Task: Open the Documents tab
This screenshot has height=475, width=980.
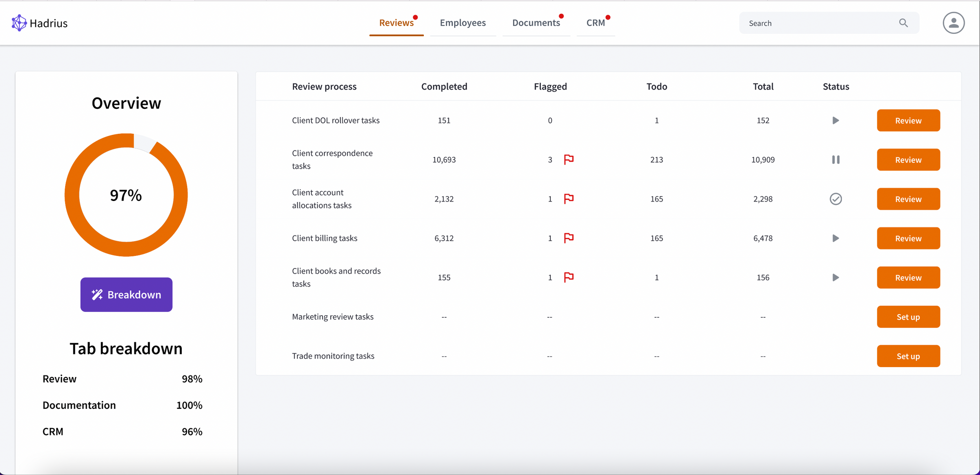Action: coord(536,23)
